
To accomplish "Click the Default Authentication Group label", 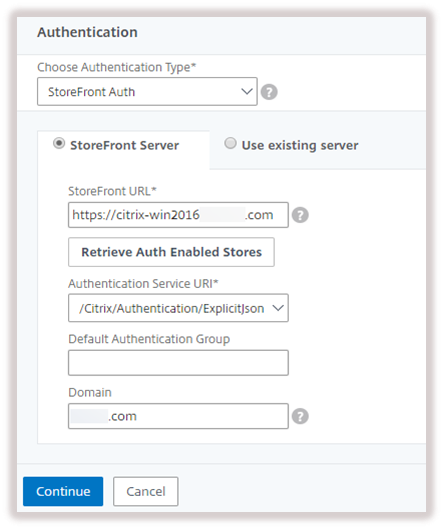I will click(x=149, y=339).
